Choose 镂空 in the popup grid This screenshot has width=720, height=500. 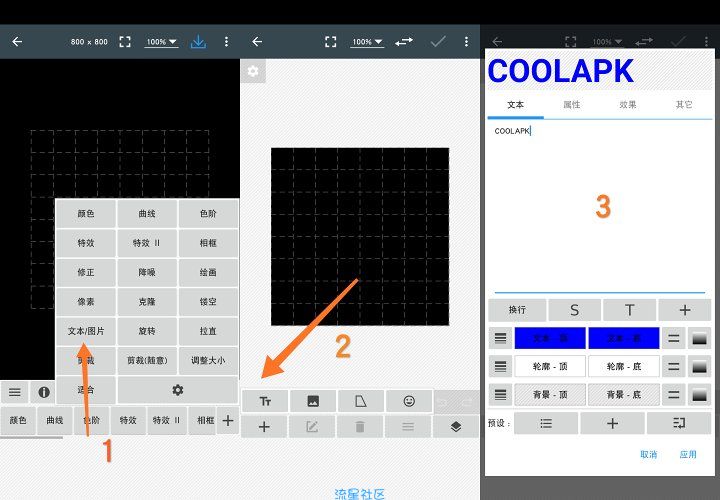click(x=208, y=302)
